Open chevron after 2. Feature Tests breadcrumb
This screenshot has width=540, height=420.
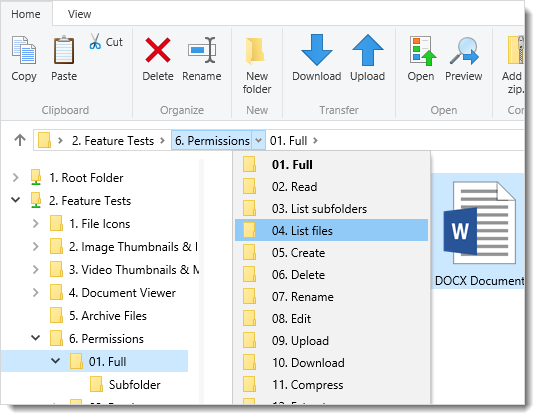pyautogui.click(x=162, y=140)
